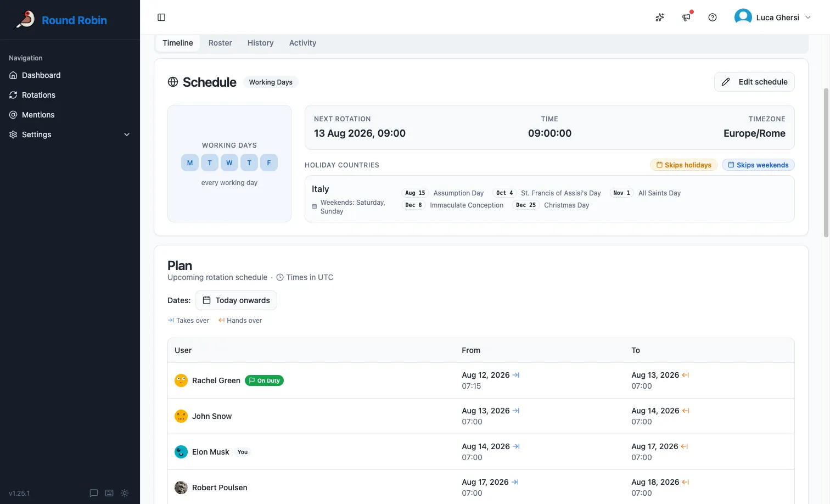Open the help question mark icon

pos(713,18)
